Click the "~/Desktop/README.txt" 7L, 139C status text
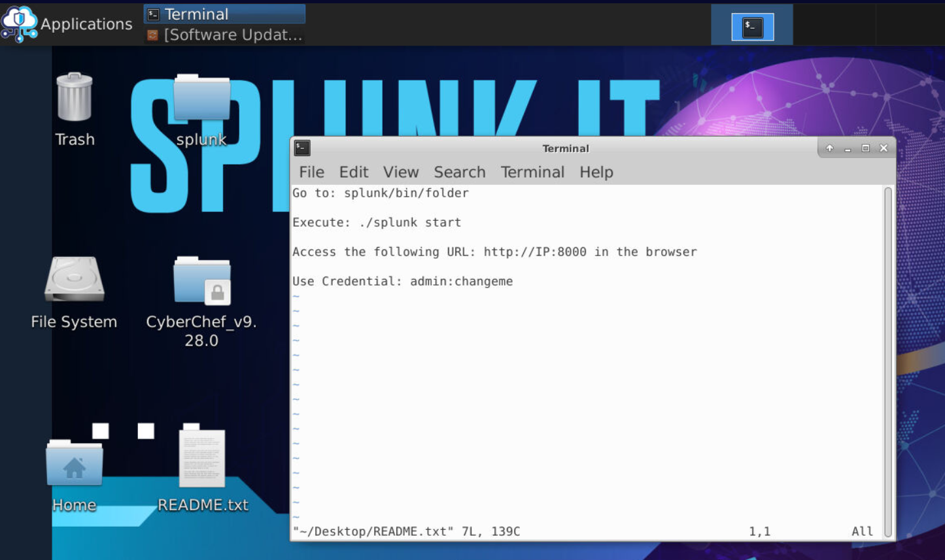The height and width of the screenshot is (560, 945). coord(406,531)
